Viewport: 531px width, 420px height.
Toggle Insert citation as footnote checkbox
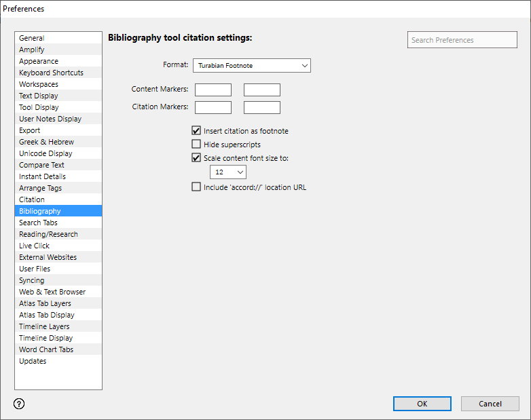(x=196, y=131)
